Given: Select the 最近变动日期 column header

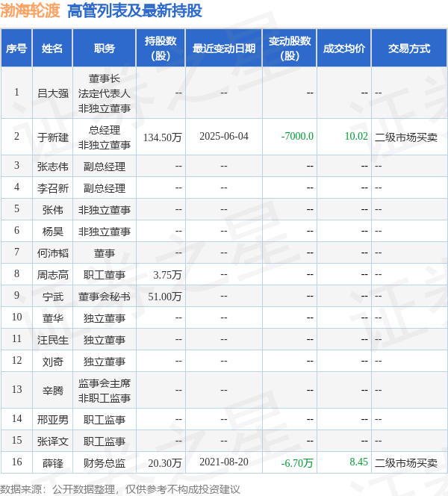Looking at the screenshot, I should (224, 49).
